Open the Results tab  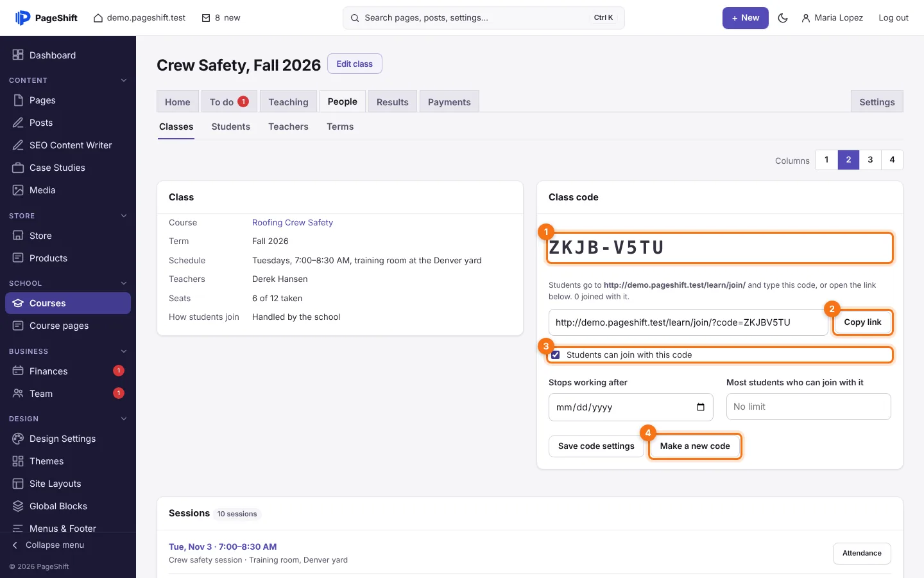(393, 102)
